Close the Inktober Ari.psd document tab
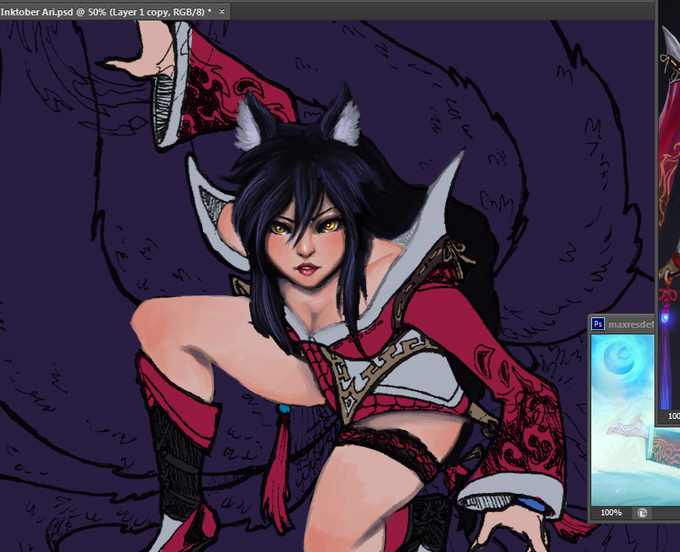The height and width of the screenshot is (552, 680). [222, 12]
